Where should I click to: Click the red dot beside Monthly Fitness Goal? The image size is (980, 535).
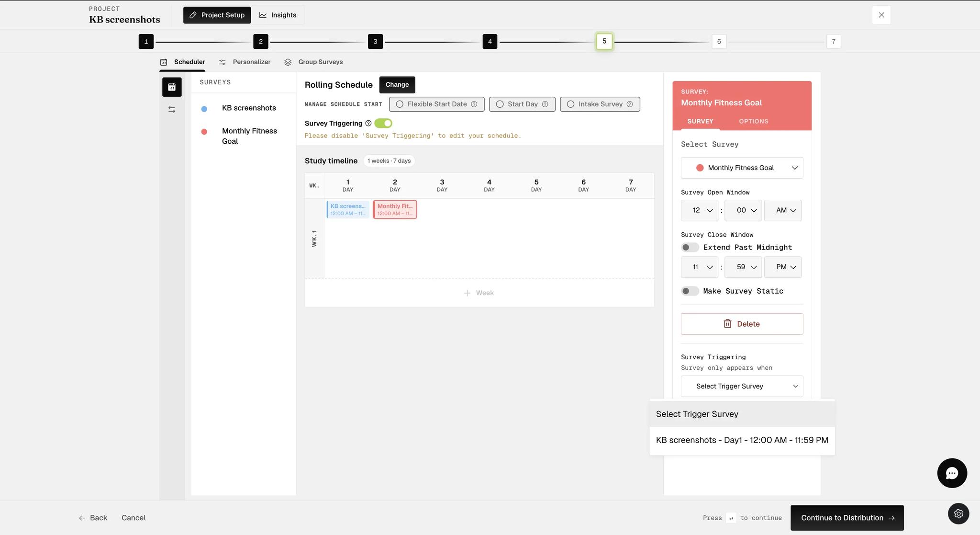pos(204,132)
